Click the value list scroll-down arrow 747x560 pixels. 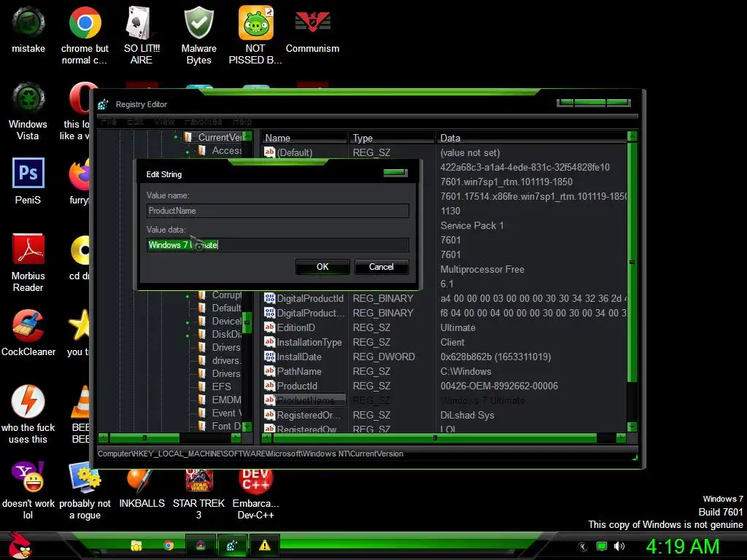click(632, 427)
